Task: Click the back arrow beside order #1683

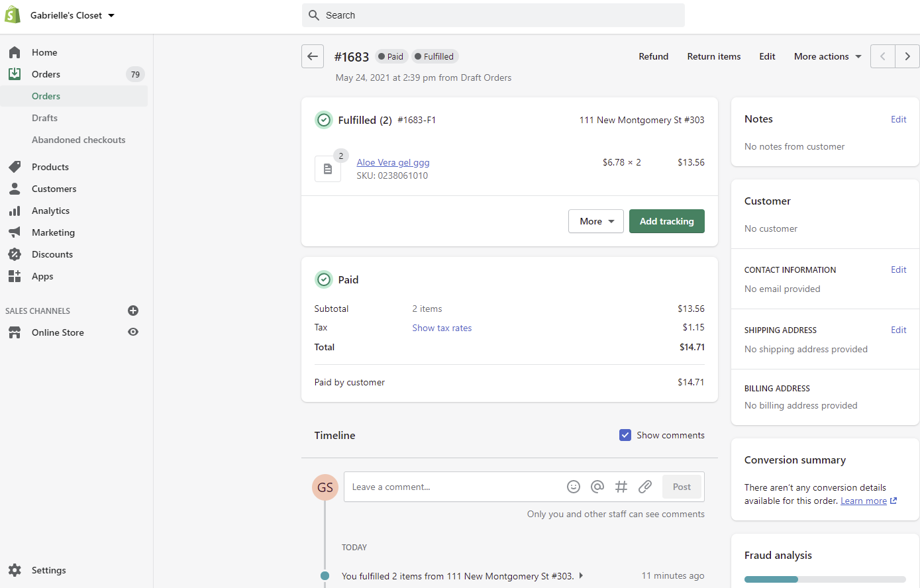Action: tap(313, 56)
